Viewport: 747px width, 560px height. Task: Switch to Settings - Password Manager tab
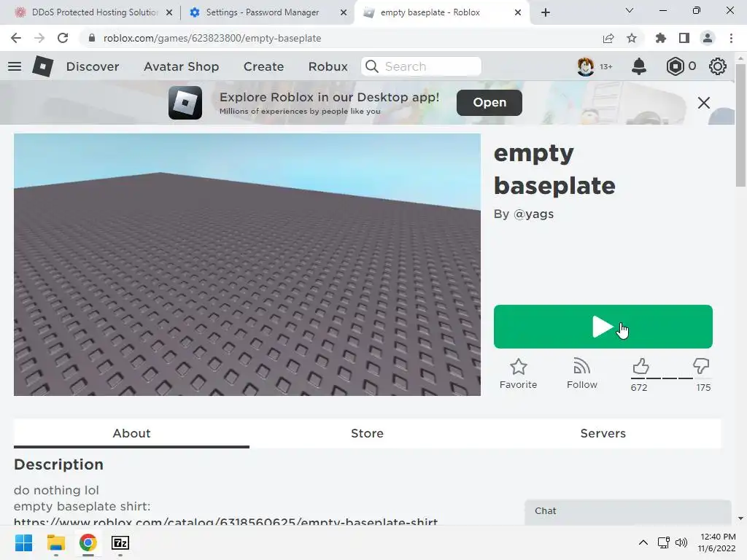(262, 12)
